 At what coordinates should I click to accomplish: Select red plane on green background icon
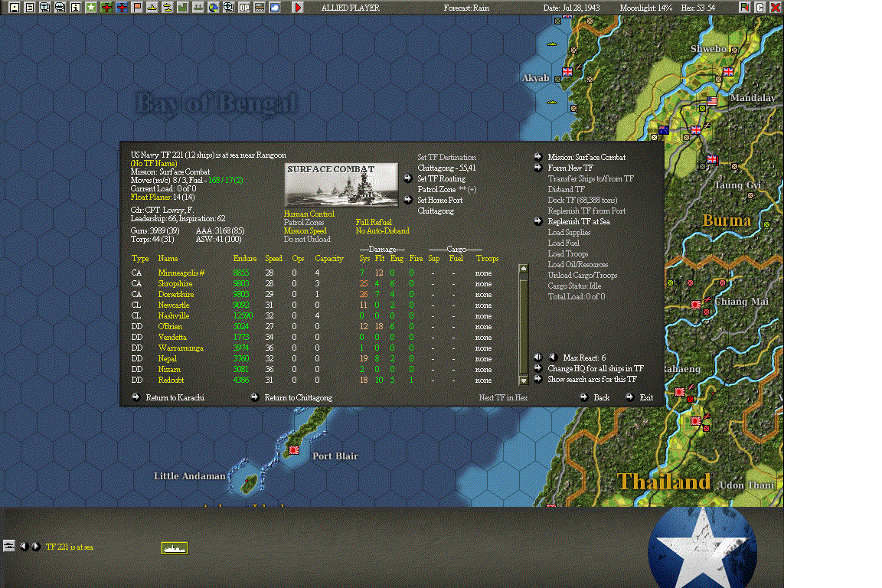pos(106,8)
